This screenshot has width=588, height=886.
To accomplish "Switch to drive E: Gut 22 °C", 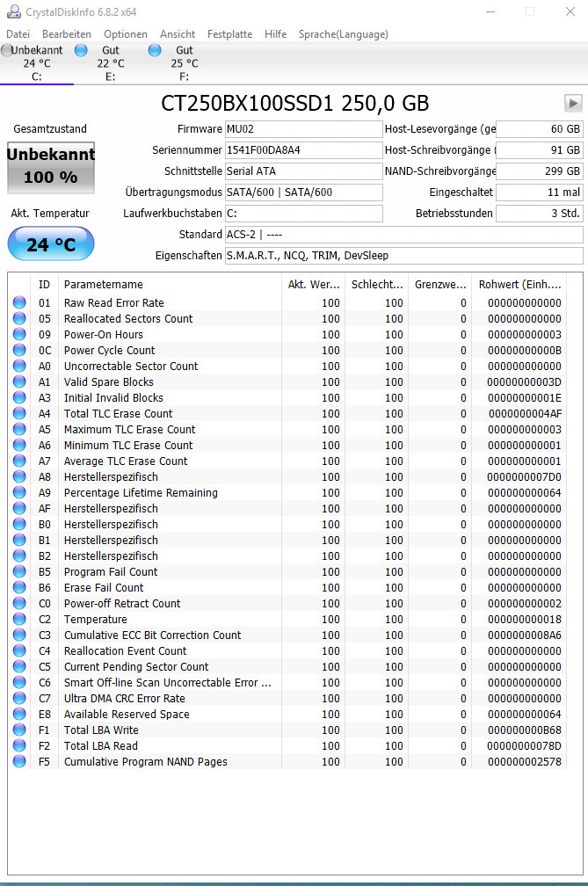I will [x=110, y=62].
